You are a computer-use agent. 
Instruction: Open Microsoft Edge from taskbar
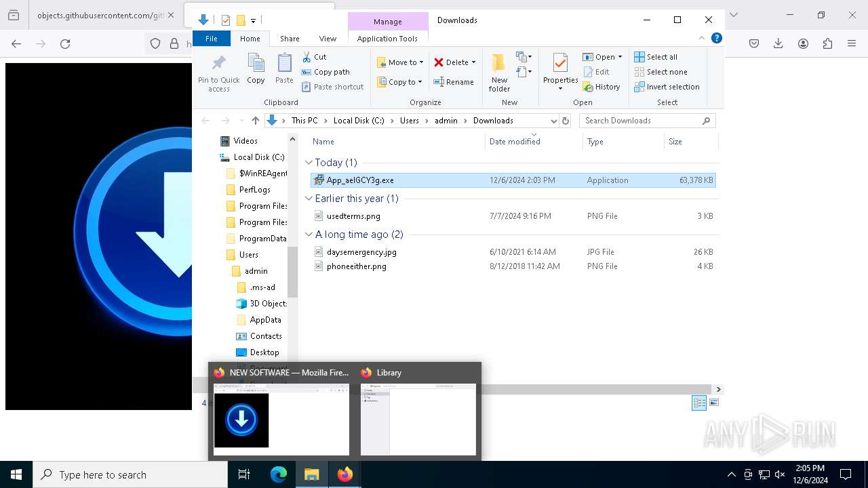point(279,474)
